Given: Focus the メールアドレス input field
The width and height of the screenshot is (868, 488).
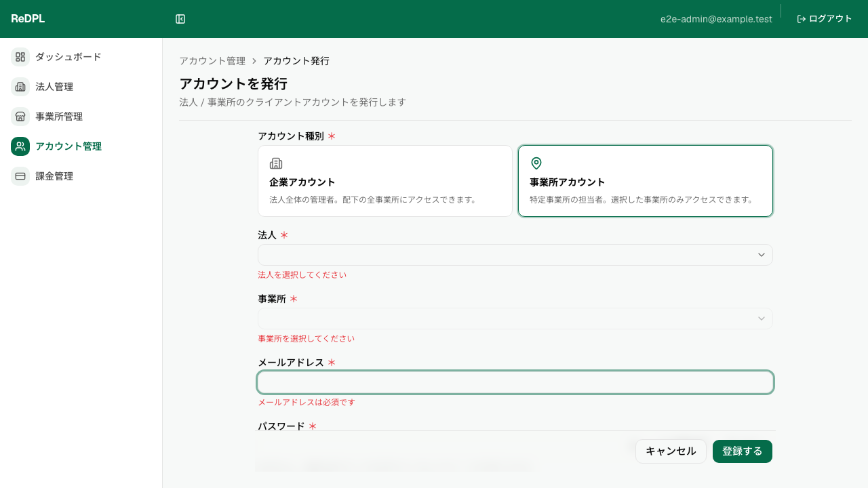Looking at the screenshot, I should click(x=515, y=382).
